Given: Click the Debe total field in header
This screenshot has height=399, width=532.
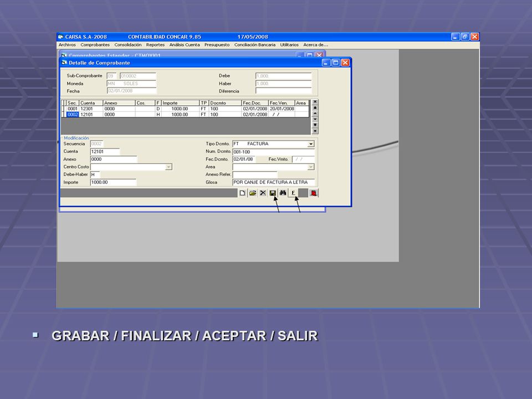Looking at the screenshot, I should click(x=283, y=76).
